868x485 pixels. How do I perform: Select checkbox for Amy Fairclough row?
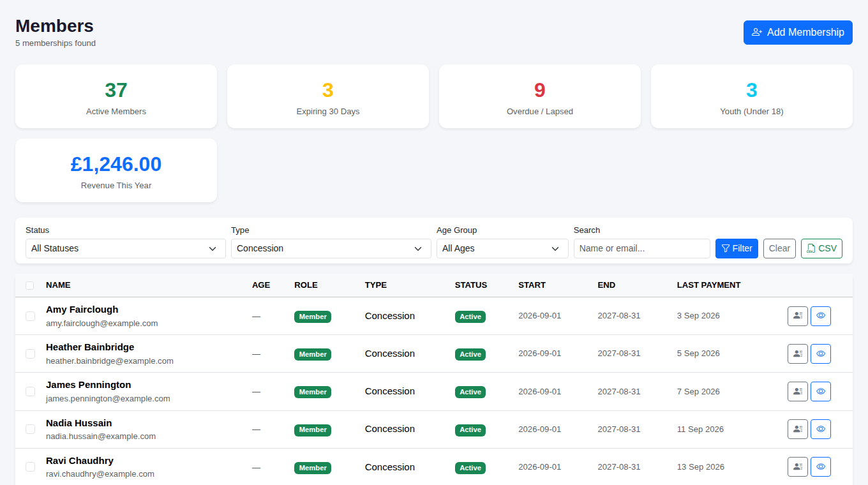tap(30, 316)
